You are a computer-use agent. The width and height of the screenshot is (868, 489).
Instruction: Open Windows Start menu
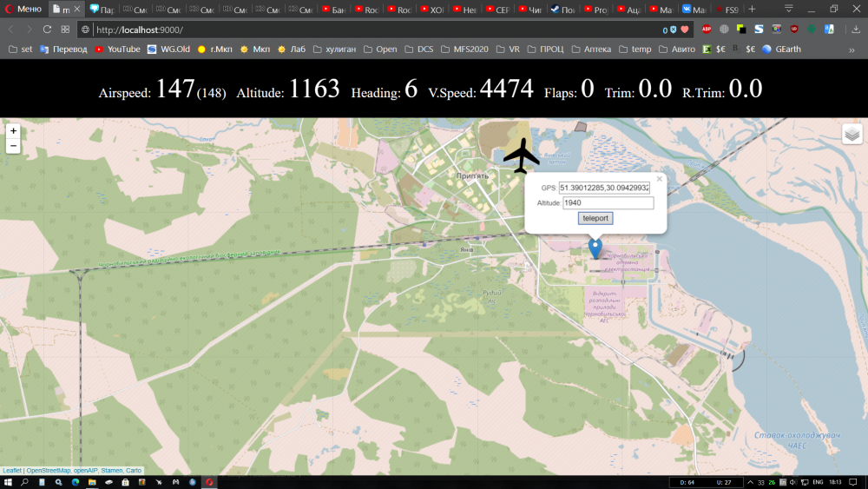pyautogui.click(x=8, y=482)
